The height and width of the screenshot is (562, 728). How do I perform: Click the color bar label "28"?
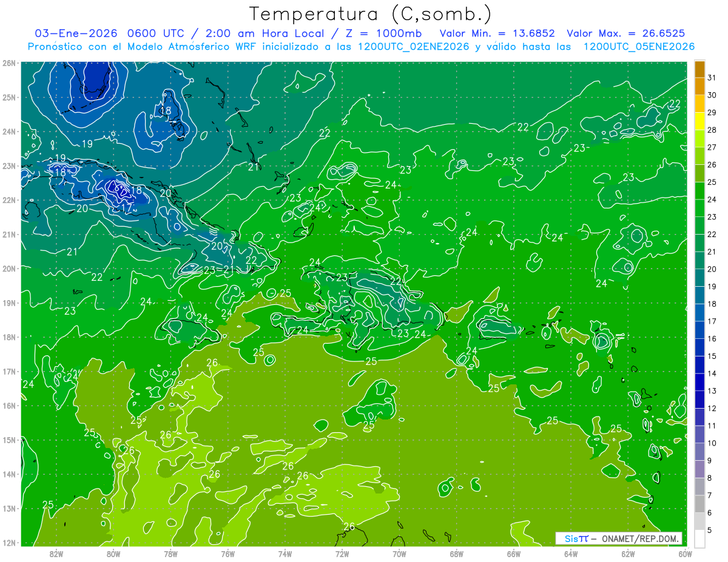712,130
